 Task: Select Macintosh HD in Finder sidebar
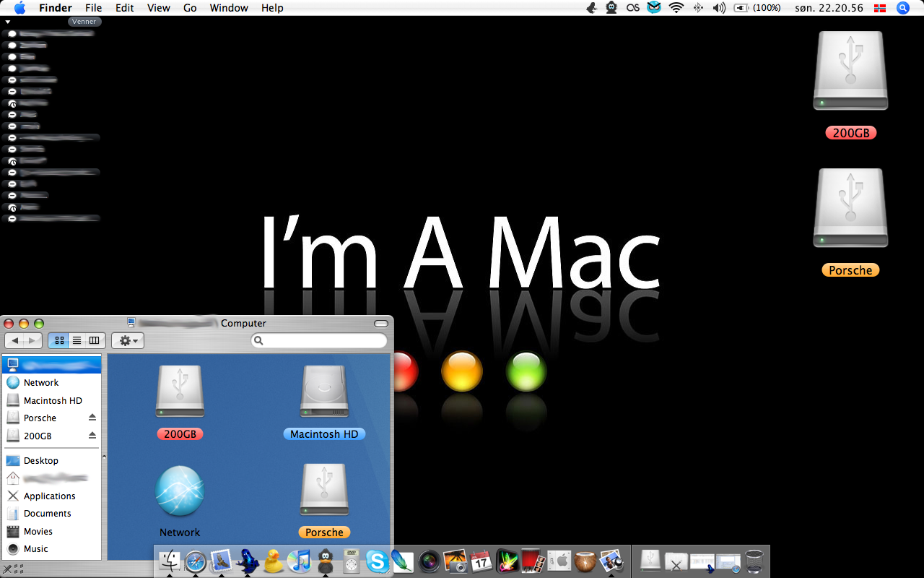52,400
